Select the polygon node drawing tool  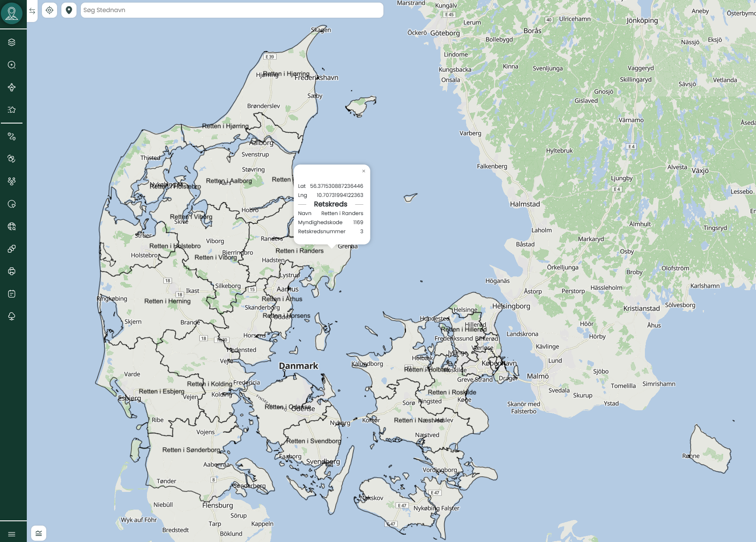(x=12, y=87)
